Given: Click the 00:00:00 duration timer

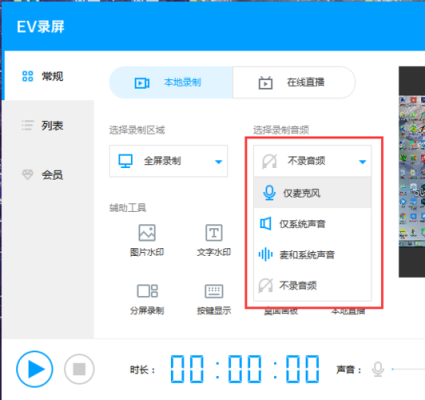Looking at the screenshot, I should (245, 369).
